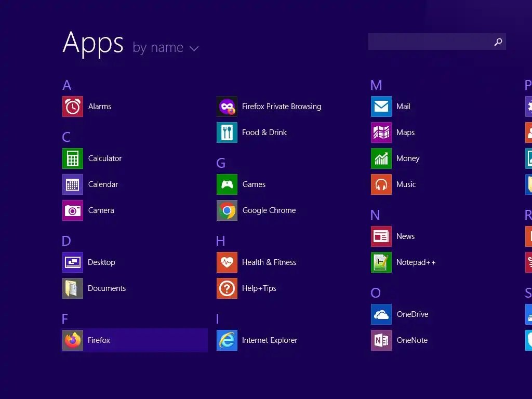The width and height of the screenshot is (532, 399).
Task: Click the 'Firefox Private Browsing' label text
Action: 282,107
